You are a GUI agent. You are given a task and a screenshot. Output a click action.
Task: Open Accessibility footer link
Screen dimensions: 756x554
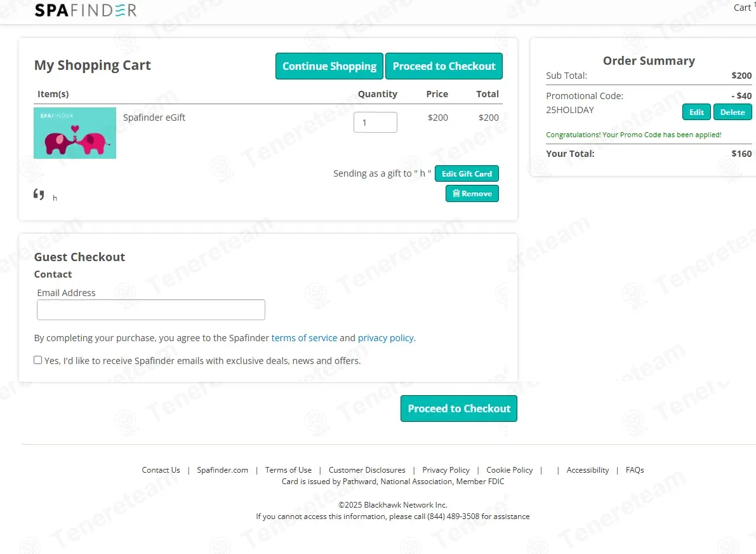point(588,470)
